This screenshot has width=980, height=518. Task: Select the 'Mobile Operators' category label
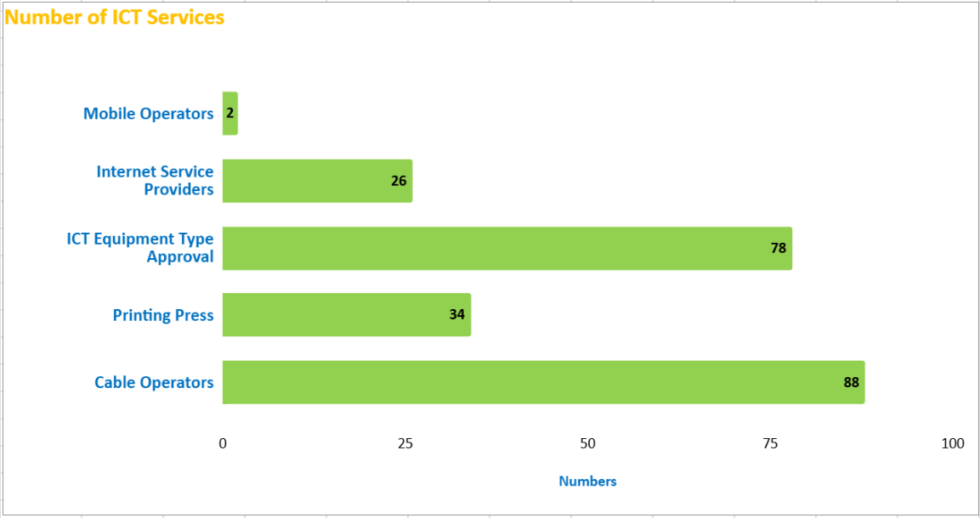pyautogui.click(x=149, y=114)
